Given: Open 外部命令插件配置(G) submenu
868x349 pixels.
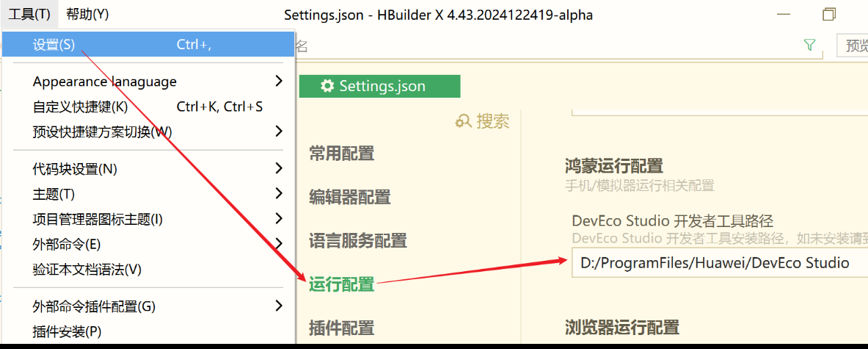Looking at the screenshot, I should [147, 306].
